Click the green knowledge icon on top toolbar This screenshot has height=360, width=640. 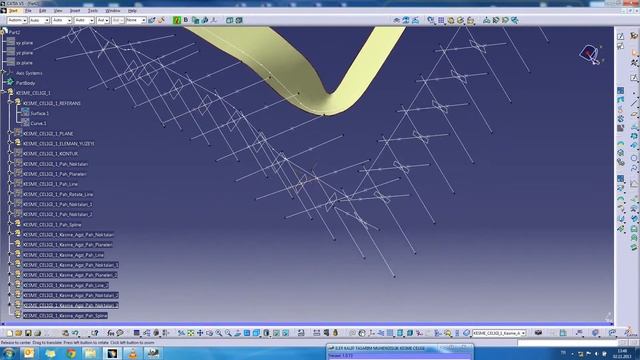(177, 20)
